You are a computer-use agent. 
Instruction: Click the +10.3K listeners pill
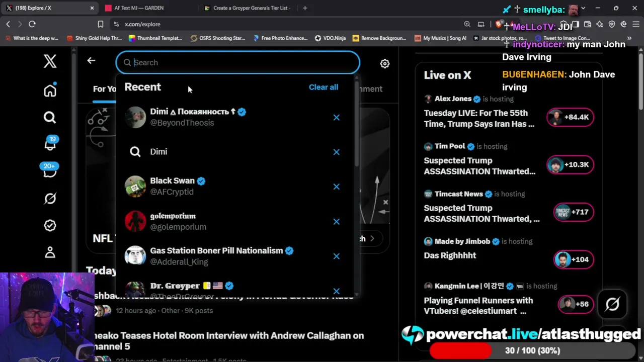click(570, 165)
